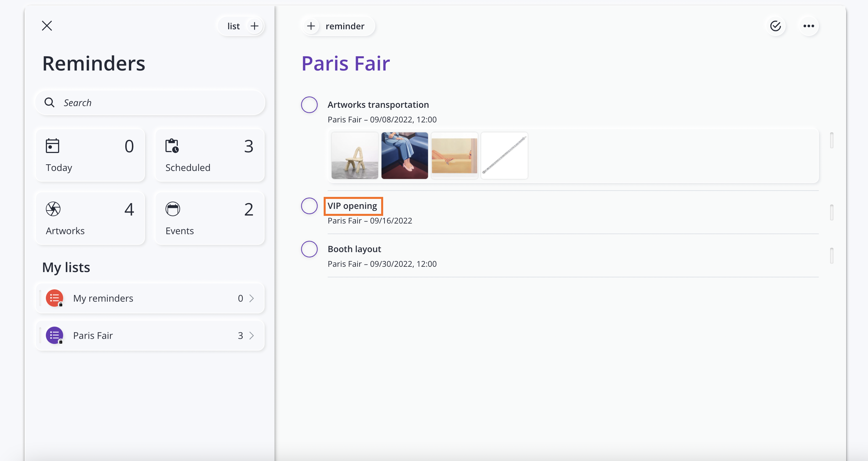This screenshot has height=461, width=868.
Task: Click the date 'Paris Fair – 09/08/2022, 12:00'
Action: (382, 119)
